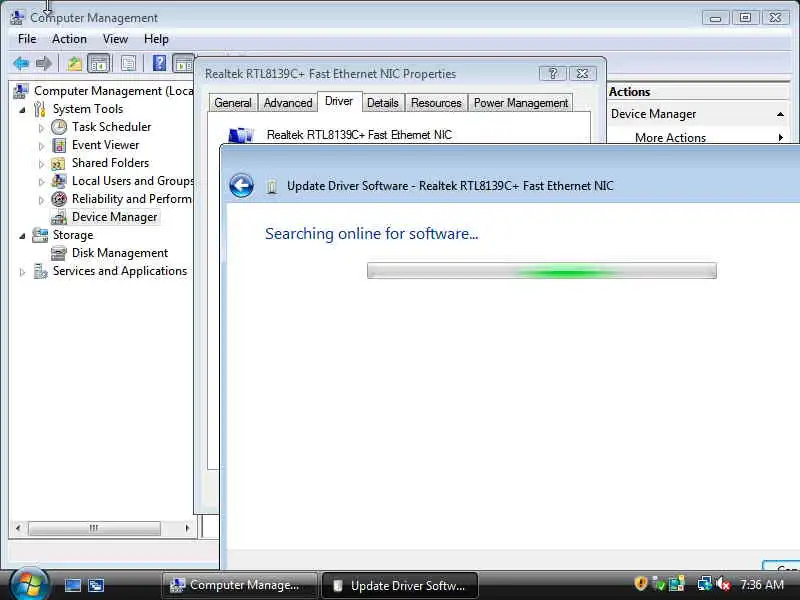800x600 pixels.
Task: Click the Reliability and Performance icon
Action: [x=59, y=199]
